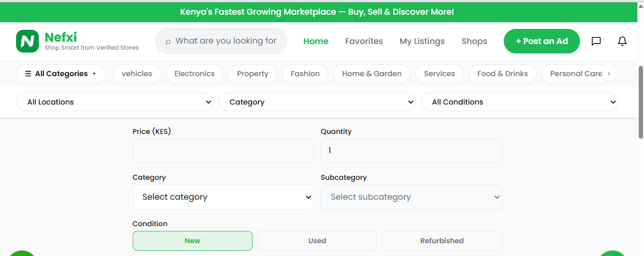Filter by Property category chip
The image size is (644, 256).
253,74
